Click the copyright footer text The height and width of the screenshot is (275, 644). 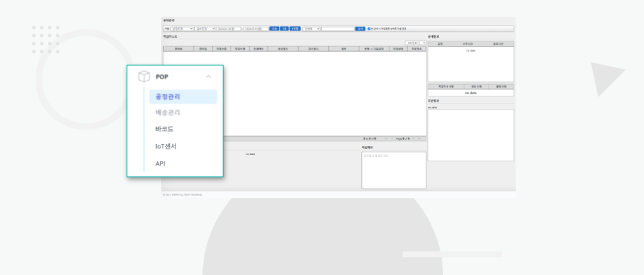point(182,195)
